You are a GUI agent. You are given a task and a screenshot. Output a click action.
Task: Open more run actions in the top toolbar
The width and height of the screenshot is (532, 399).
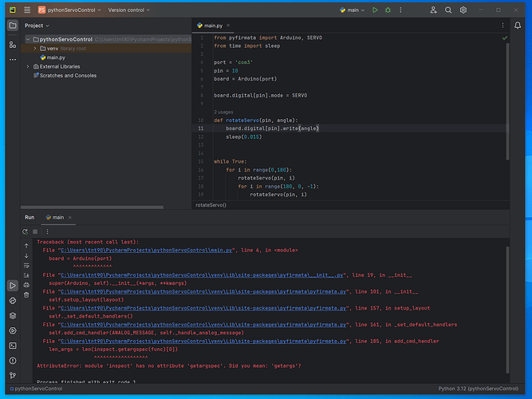coord(400,10)
